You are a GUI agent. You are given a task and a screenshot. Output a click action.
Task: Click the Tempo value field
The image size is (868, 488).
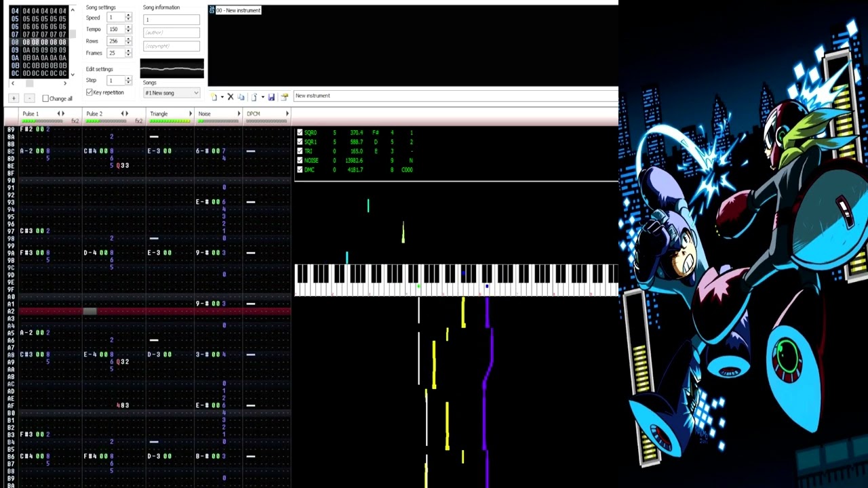tap(115, 29)
